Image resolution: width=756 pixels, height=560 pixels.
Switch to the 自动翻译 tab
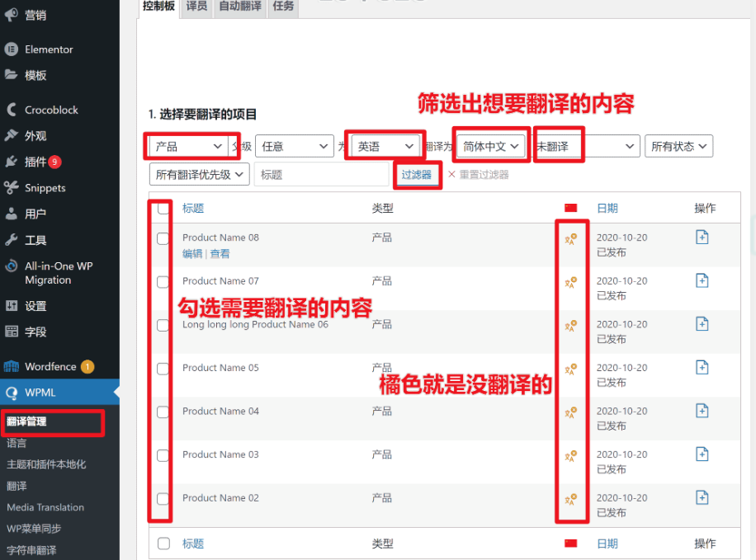click(240, 7)
